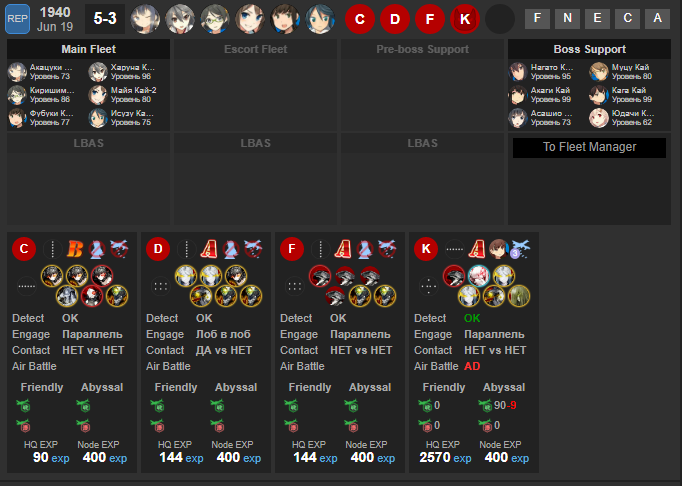Click the orange B rank icon on node C

click(x=75, y=249)
